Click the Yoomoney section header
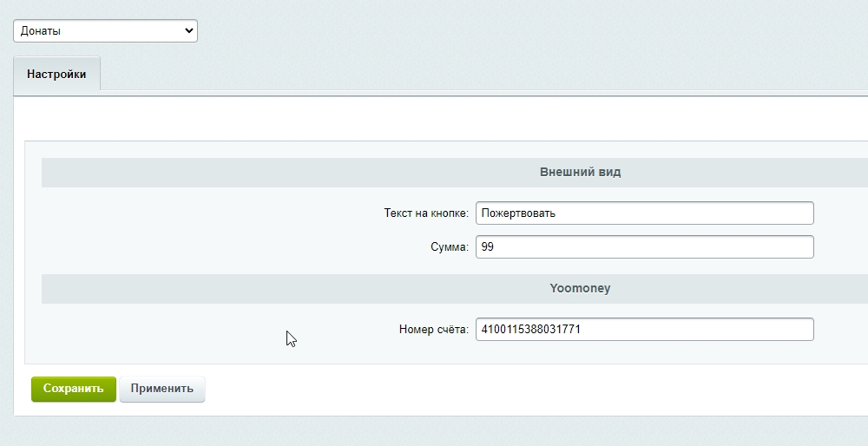868x446 pixels. point(580,288)
